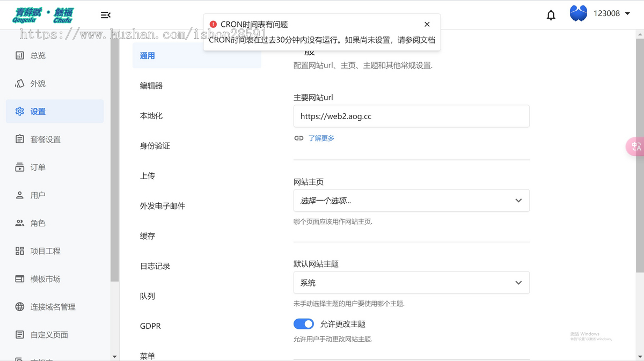Open the 123008 account dropdown arrow
644x361 pixels.
(627, 13)
